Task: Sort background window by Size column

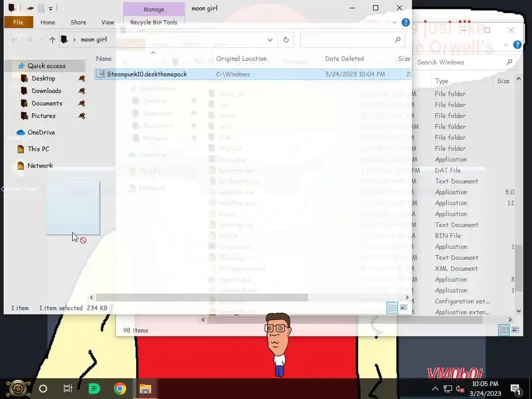Action: [x=503, y=81]
